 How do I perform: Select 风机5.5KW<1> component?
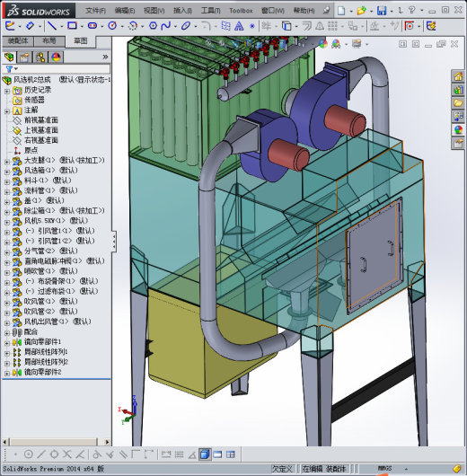pyautogui.click(x=56, y=221)
